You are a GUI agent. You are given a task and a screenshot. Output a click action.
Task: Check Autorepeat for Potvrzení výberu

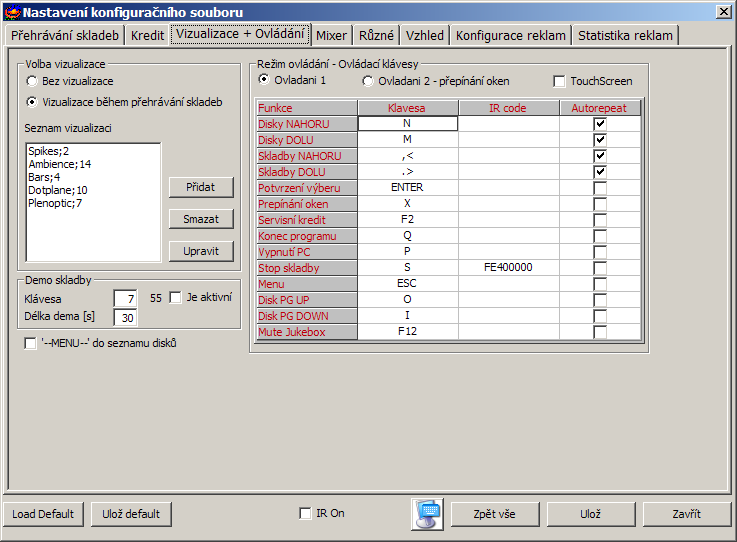pos(600,188)
